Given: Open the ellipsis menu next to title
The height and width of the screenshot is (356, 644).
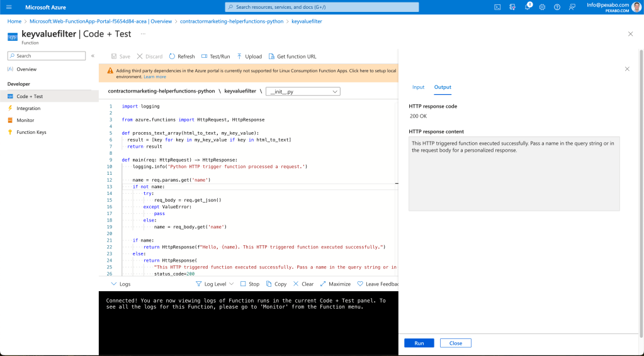Looking at the screenshot, I should point(143,34).
